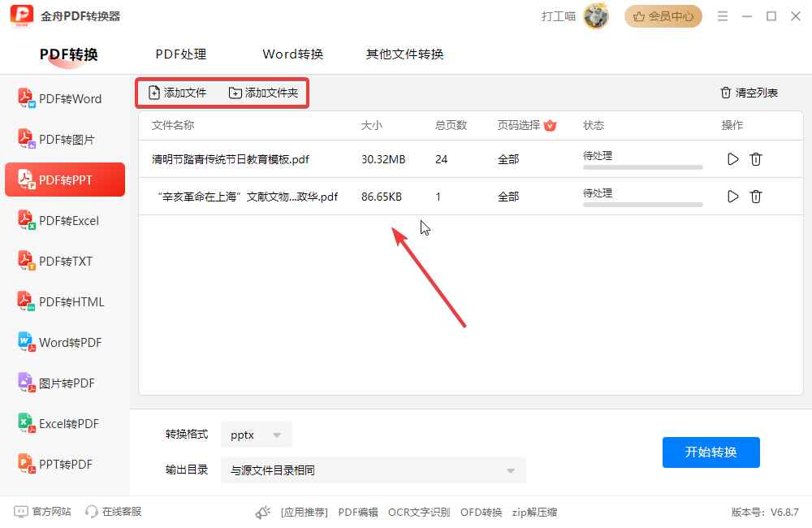
Task: Click the 添加文件 add file icon
Action: point(154,93)
